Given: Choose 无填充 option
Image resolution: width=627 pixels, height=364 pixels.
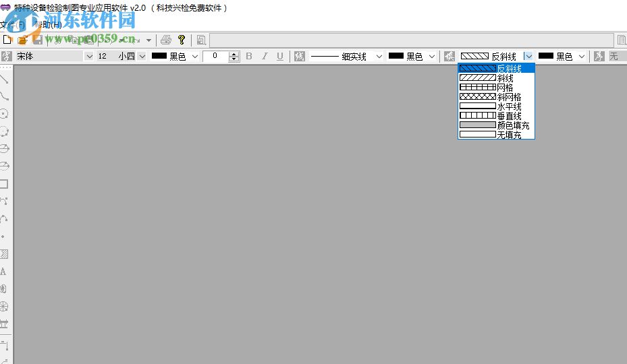Looking at the screenshot, I should pyautogui.click(x=496, y=135).
